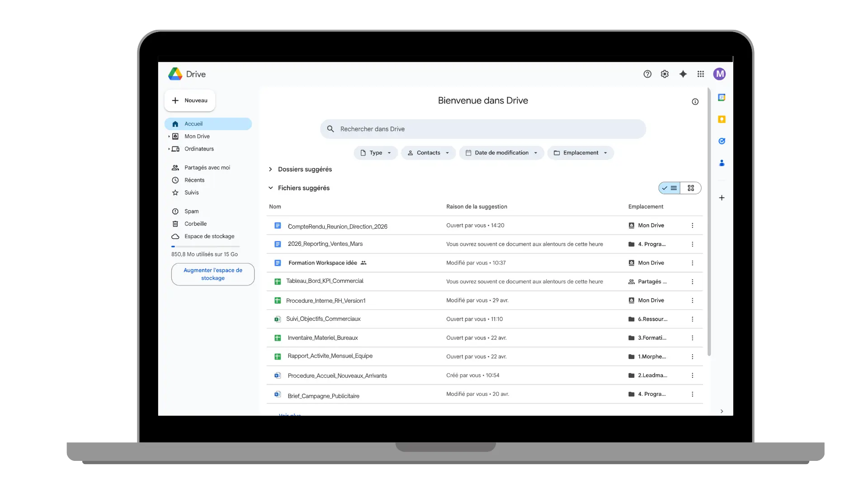Open file Formation Workspace idée
Viewport: 868px width, 488px height.
click(x=323, y=263)
